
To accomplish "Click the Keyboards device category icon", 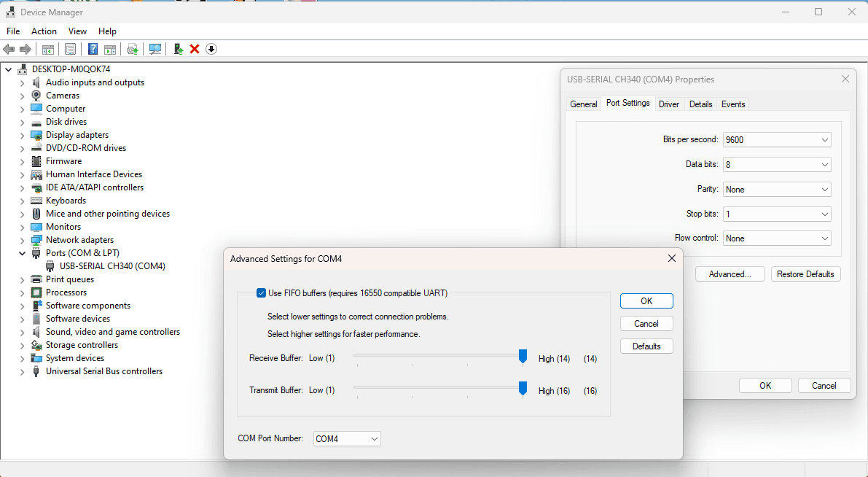I will pos(36,201).
